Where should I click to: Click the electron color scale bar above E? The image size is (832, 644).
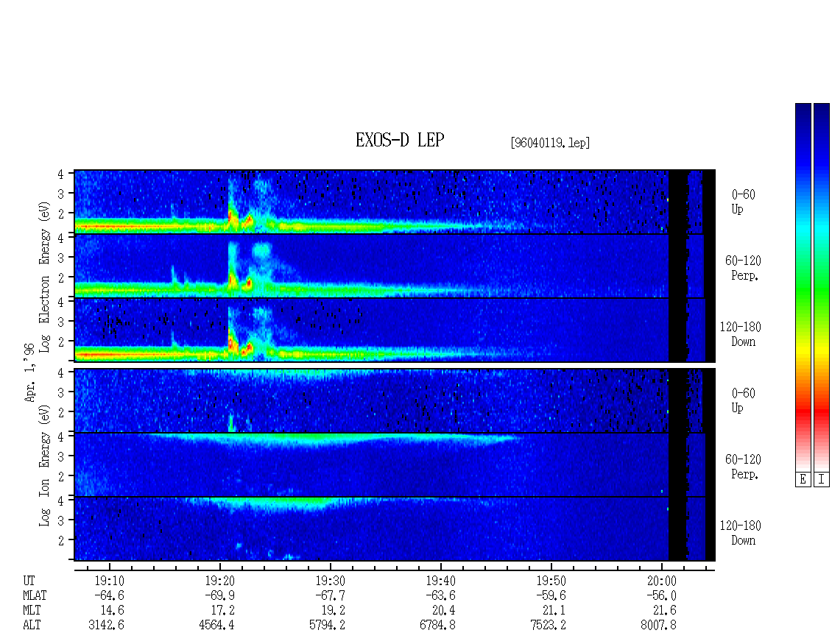803,287
